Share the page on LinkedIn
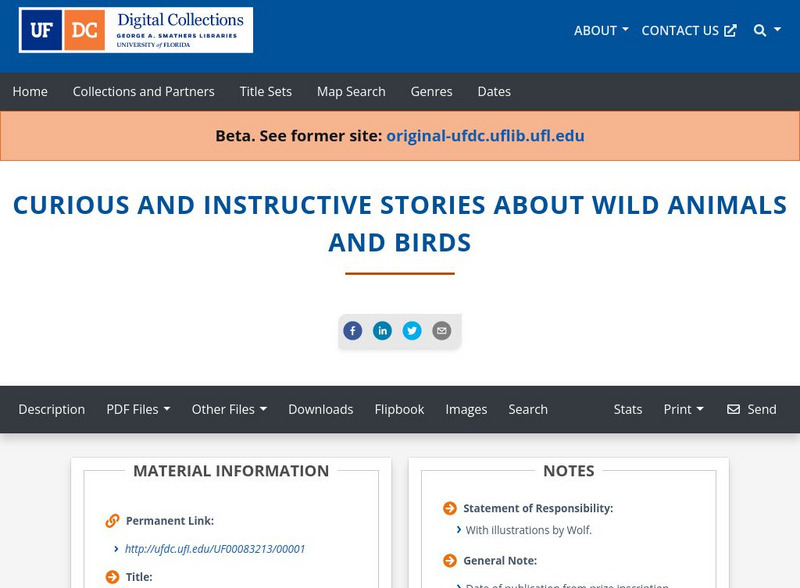This screenshot has height=588, width=800. [x=382, y=330]
